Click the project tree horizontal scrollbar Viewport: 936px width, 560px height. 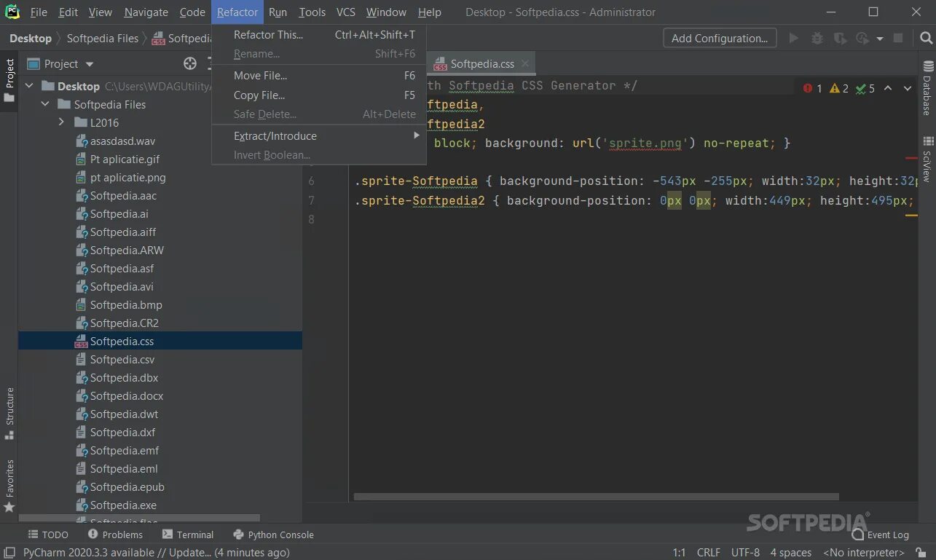point(139,518)
